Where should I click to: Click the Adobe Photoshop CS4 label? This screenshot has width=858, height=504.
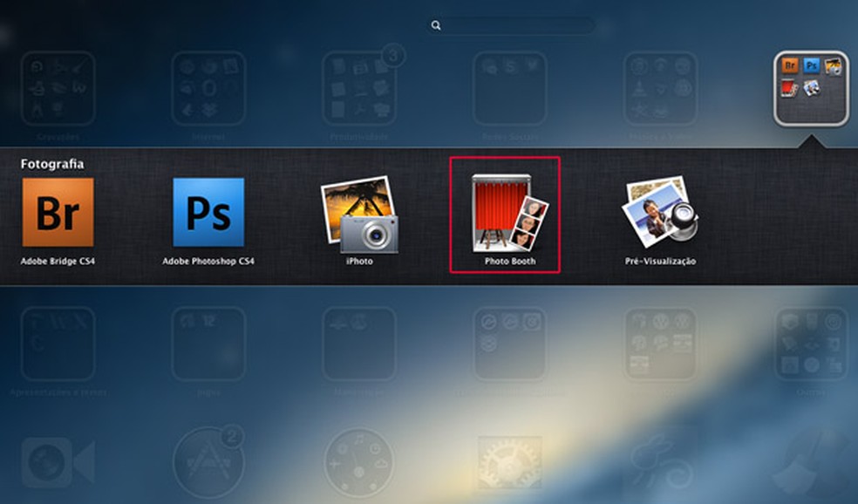pos(208,261)
